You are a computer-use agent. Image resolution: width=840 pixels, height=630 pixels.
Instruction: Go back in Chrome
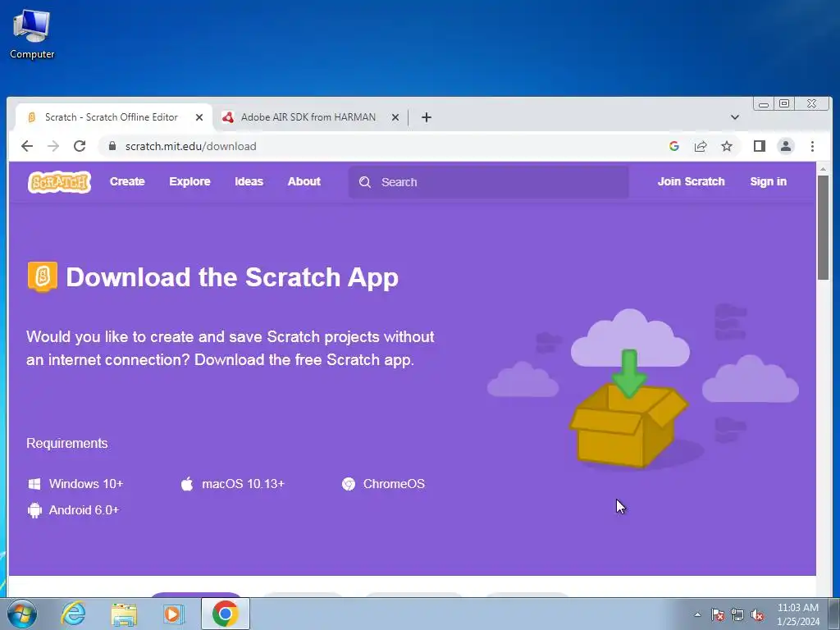[27, 146]
